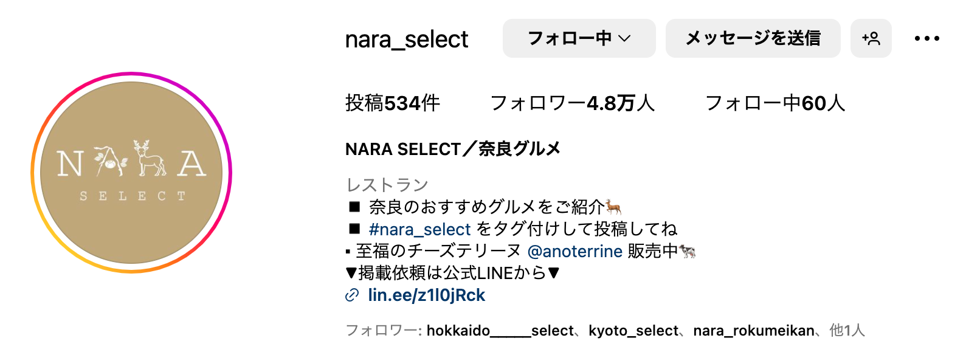Image resolution: width=980 pixels, height=352 pixels.
Task: Expand the フォロー中 dropdown button
Action: pyautogui.click(x=579, y=38)
